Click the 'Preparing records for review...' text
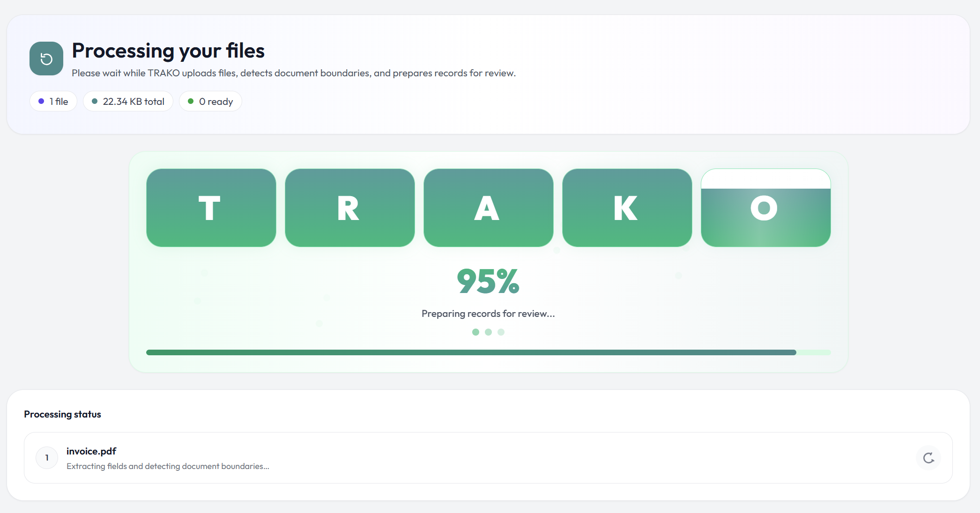980x513 pixels. tap(488, 314)
